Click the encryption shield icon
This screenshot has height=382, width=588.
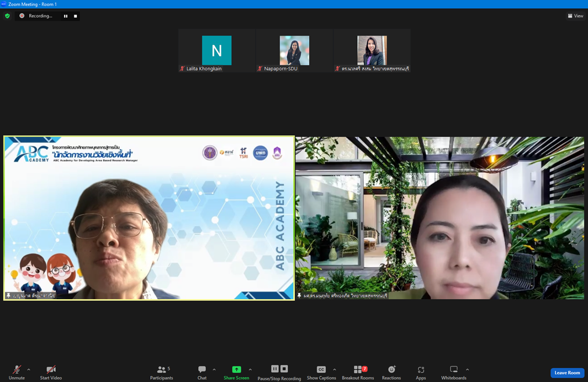(7, 16)
